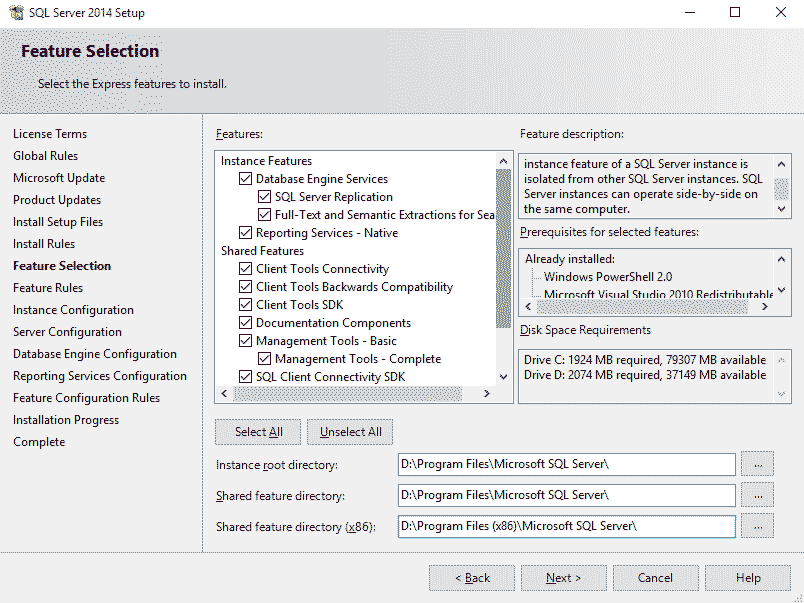The height and width of the screenshot is (603, 804).
Task: Cancel the SQL Server setup
Action: click(655, 578)
